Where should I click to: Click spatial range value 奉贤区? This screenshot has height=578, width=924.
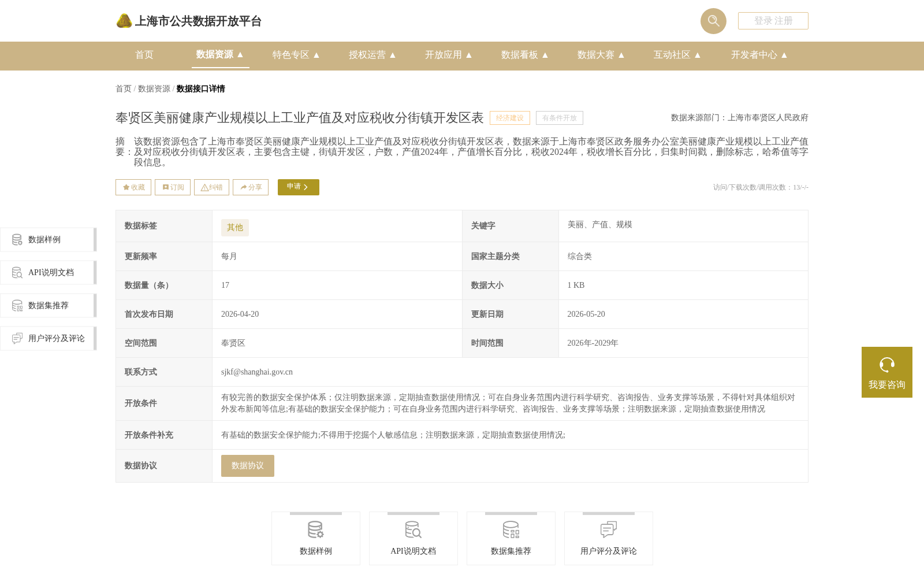(233, 343)
